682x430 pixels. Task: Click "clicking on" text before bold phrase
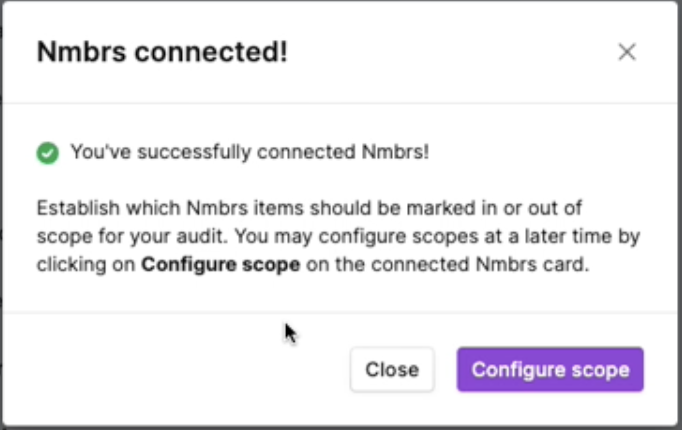[86, 264]
